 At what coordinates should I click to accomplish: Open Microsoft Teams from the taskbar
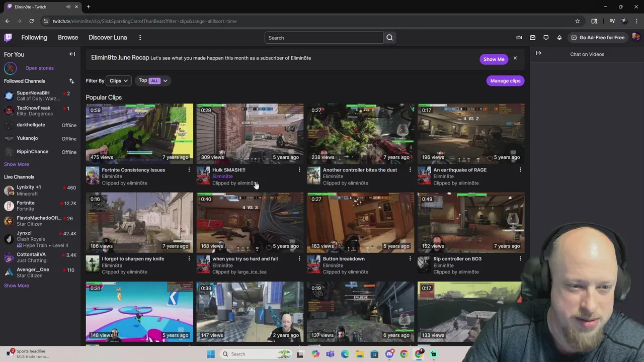330,354
